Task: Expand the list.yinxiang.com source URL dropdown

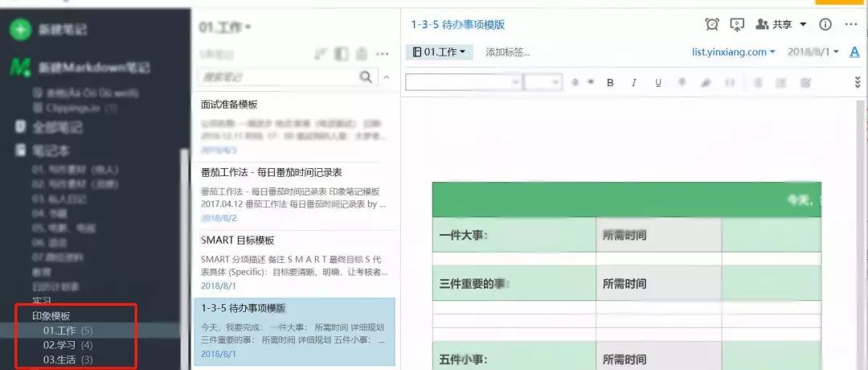Action: 734,51
